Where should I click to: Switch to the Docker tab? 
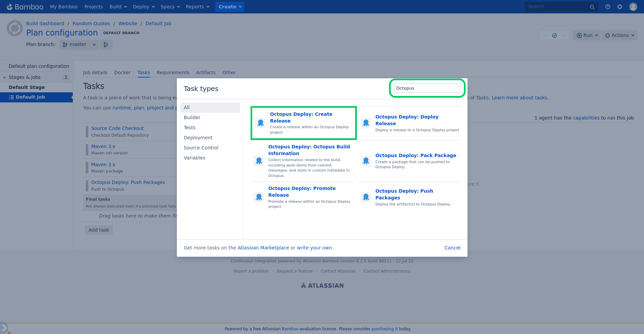tap(122, 73)
